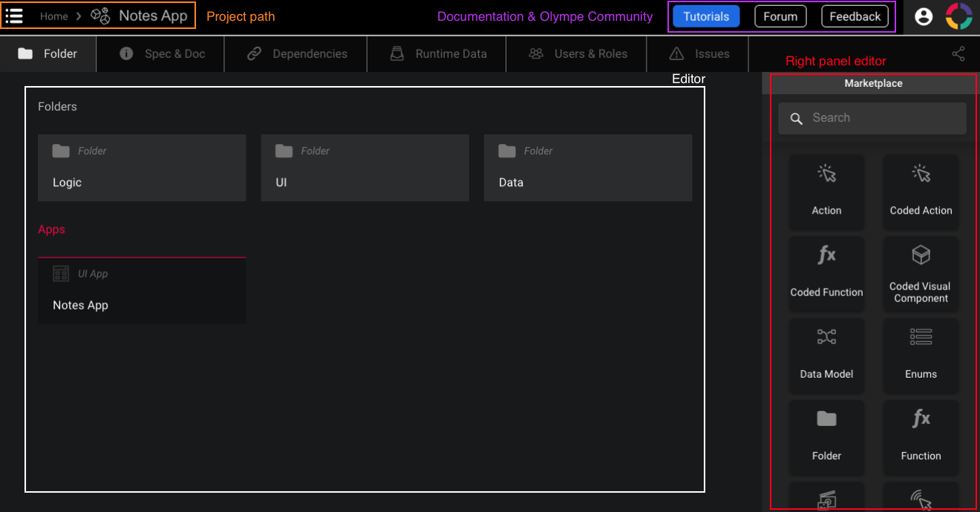Pick the Coded Function marketplace item
980x512 pixels.
[826, 273]
